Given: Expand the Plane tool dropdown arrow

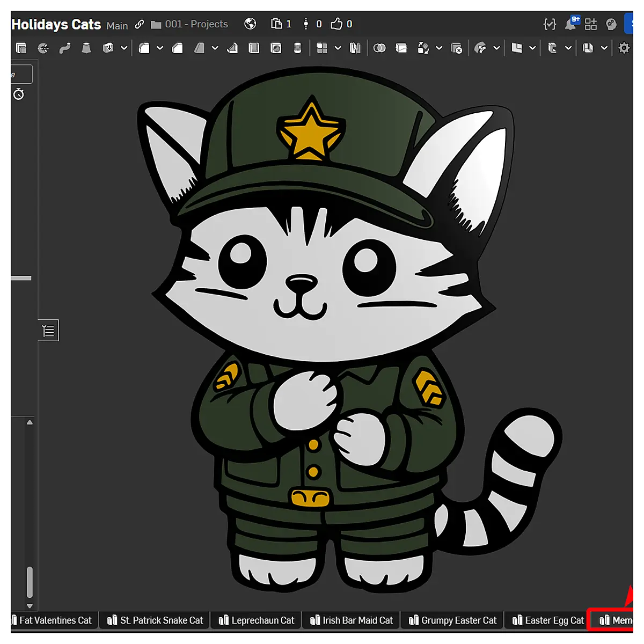Looking at the screenshot, I should pos(532,48).
